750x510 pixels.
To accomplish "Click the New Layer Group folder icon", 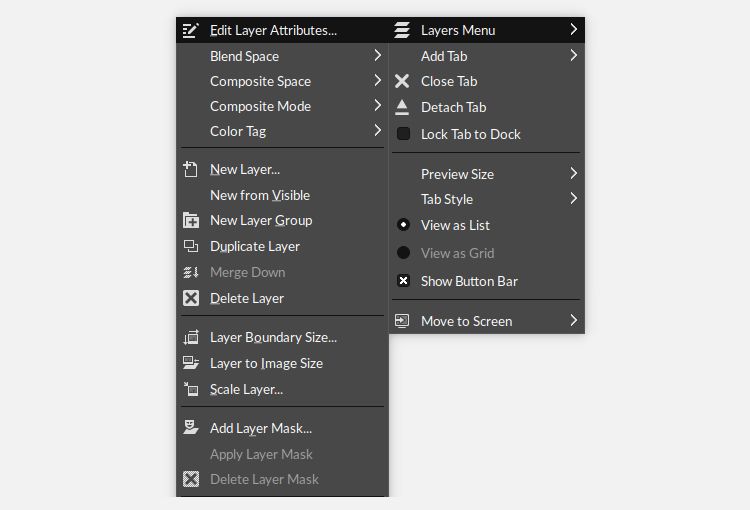I will (x=191, y=220).
